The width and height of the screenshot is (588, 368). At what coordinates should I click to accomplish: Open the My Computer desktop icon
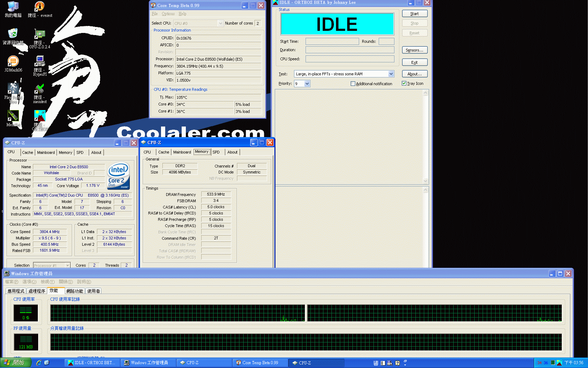[x=13, y=6]
